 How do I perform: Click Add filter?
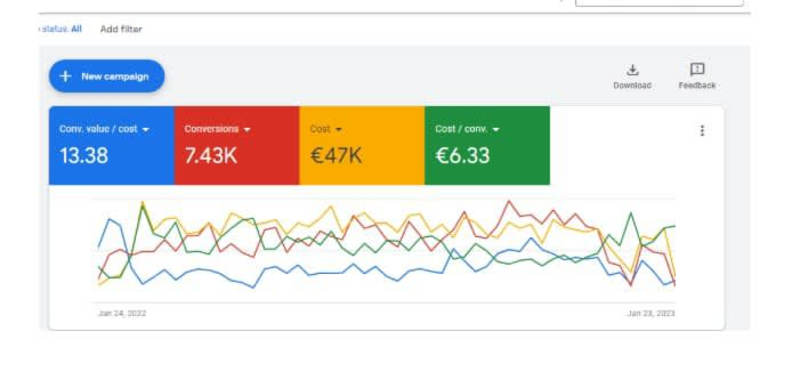click(121, 29)
